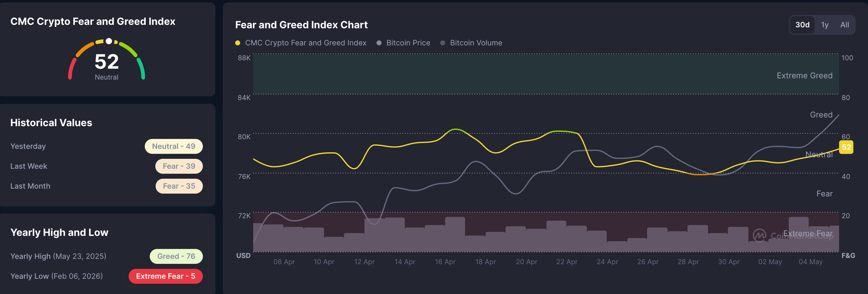Click the 08 Apr date on x-axis
Screen dimensions: 868x294
284,262
